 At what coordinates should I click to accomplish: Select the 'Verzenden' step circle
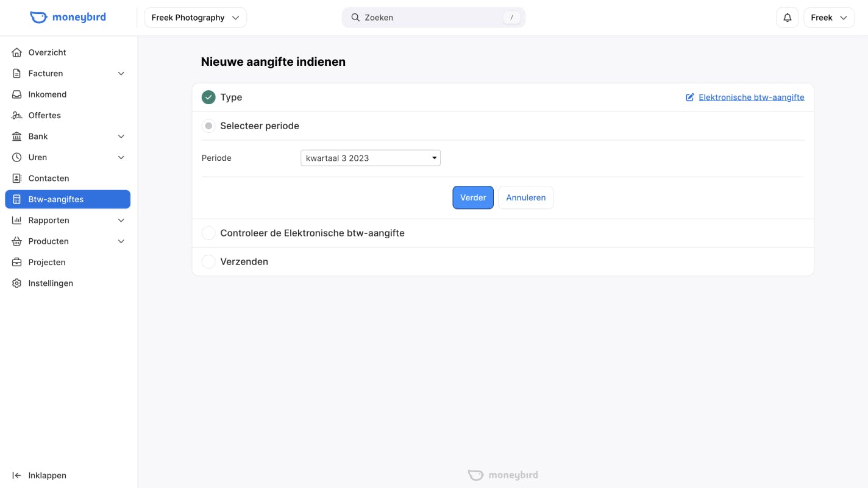208,262
